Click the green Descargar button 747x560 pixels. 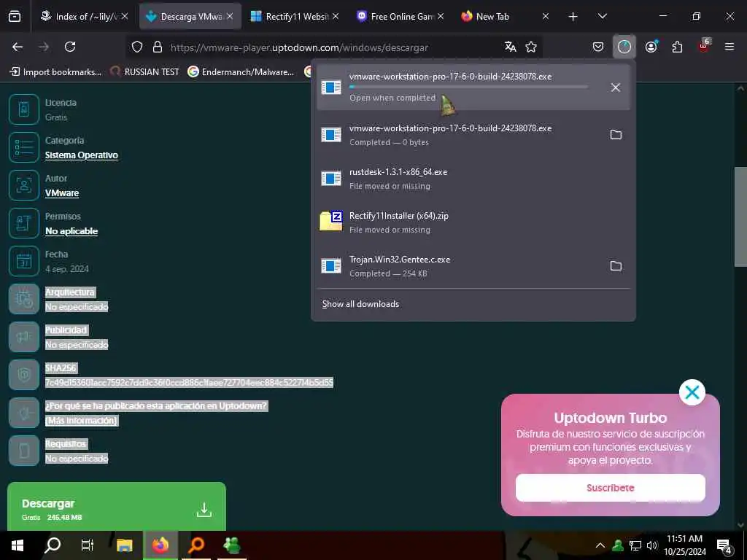click(116, 507)
